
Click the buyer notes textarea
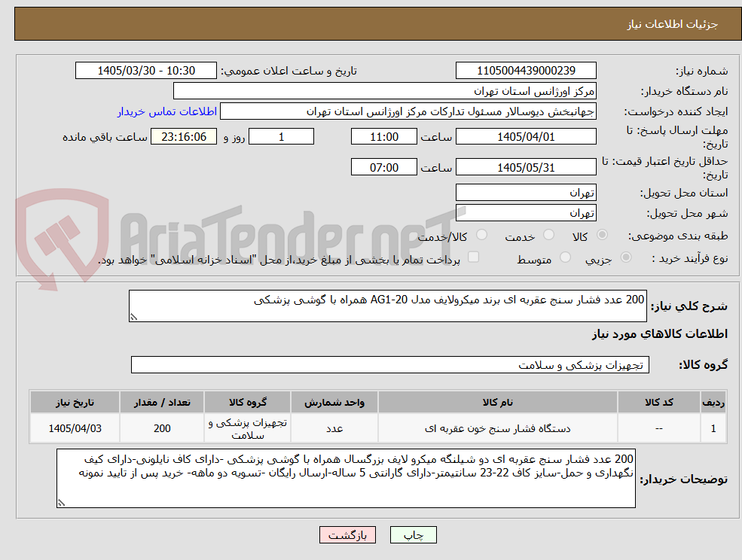point(346,479)
